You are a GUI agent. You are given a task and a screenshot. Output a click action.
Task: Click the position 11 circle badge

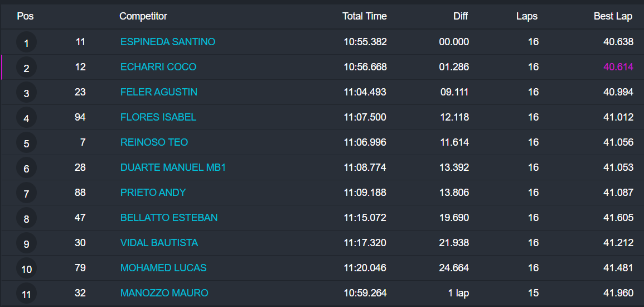(x=26, y=294)
